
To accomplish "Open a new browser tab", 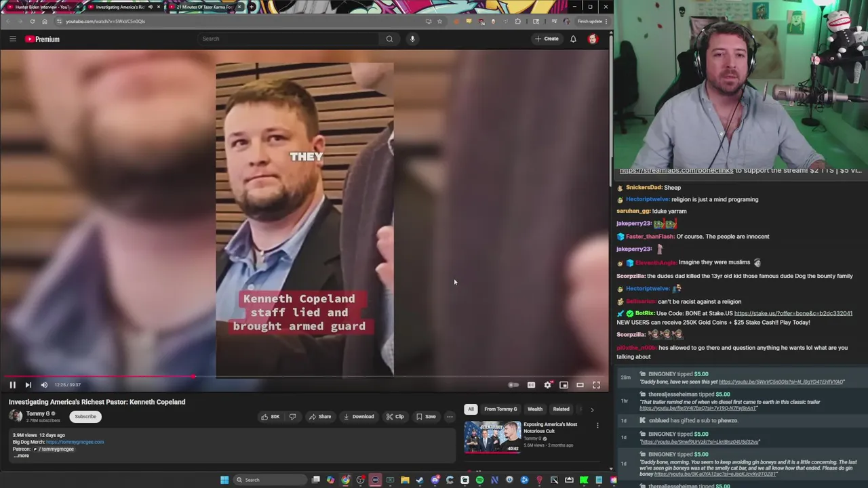I will coord(252,7).
